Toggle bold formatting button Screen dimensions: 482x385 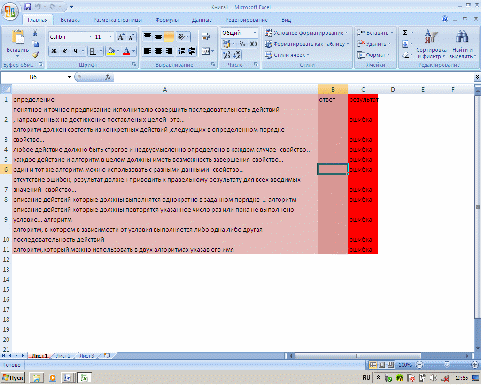(x=54, y=51)
